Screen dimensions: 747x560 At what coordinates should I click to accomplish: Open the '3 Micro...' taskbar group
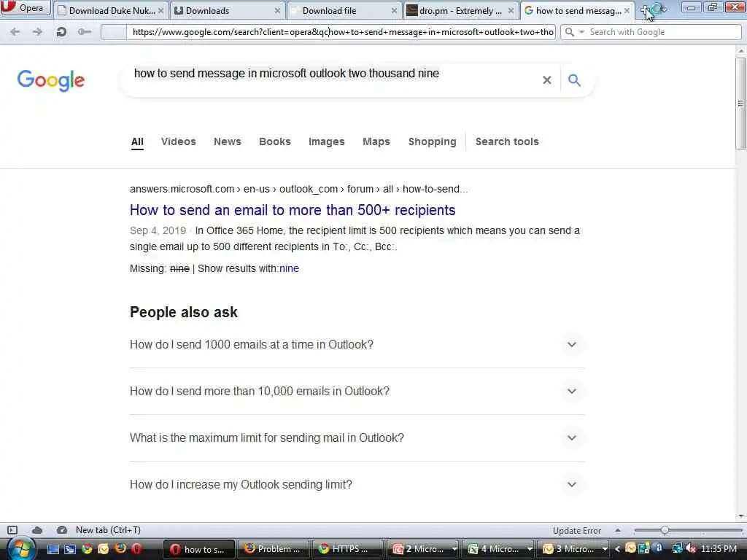[x=573, y=549]
